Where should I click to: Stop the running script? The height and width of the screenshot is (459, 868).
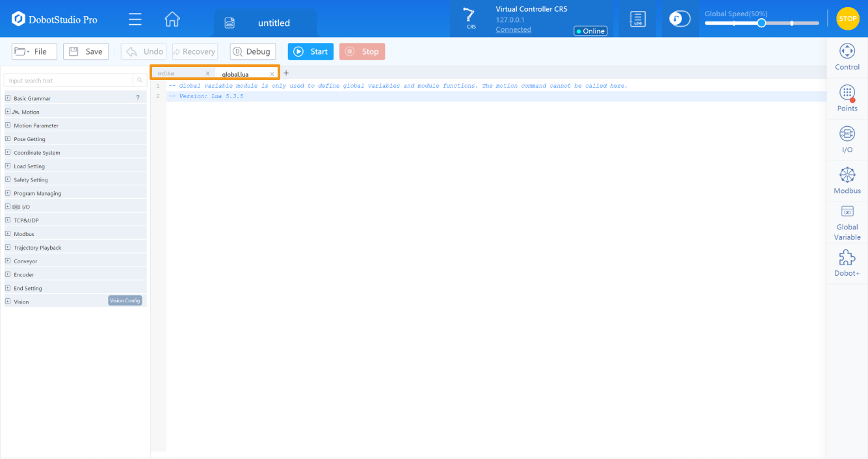coord(362,51)
